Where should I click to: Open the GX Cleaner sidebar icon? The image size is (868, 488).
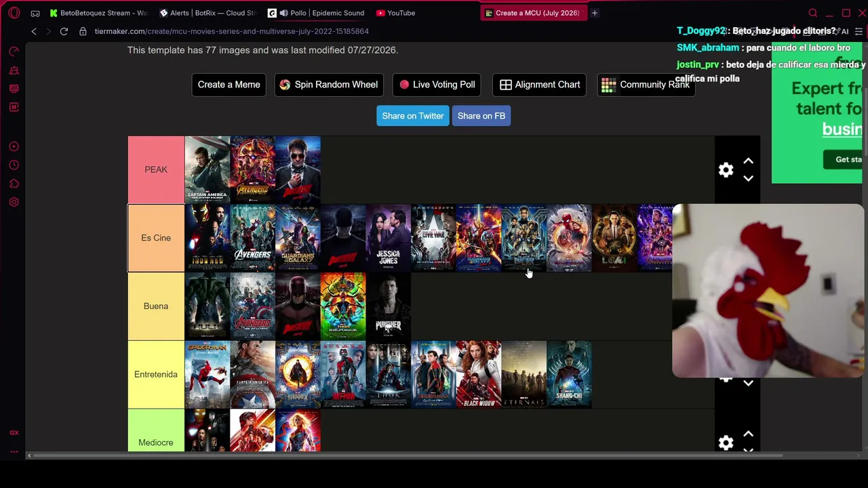(x=14, y=70)
